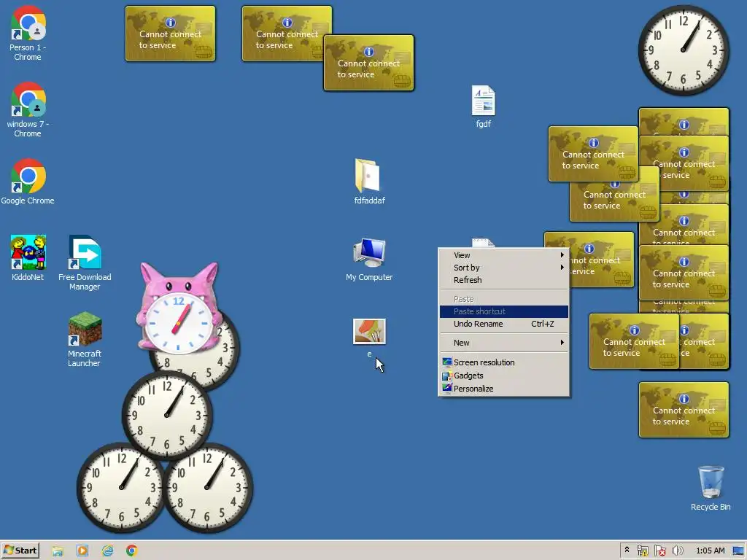Open Gadgets from the context menu

click(504, 376)
